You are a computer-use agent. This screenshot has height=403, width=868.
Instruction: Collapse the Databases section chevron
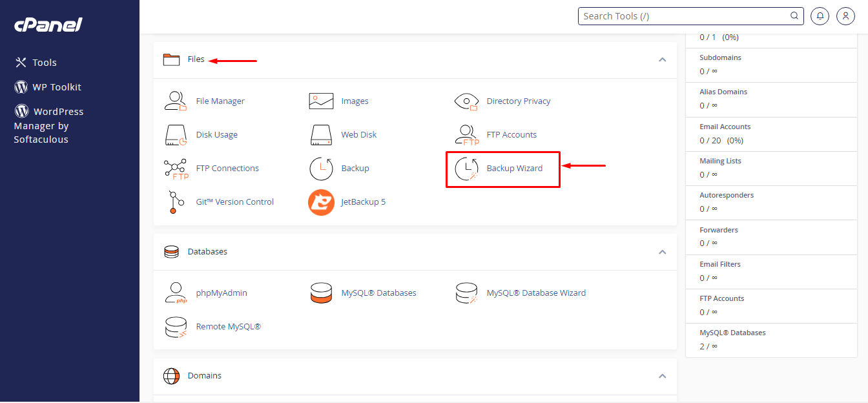click(x=662, y=252)
